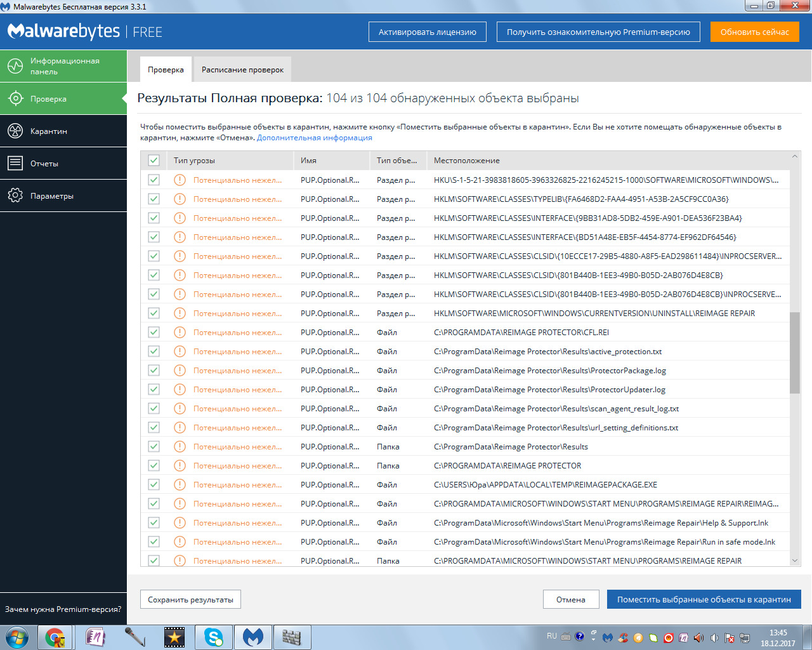812x650 pixels.
Task: Open the Quarantine radiation icon in sidebar
Action: (15, 131)
